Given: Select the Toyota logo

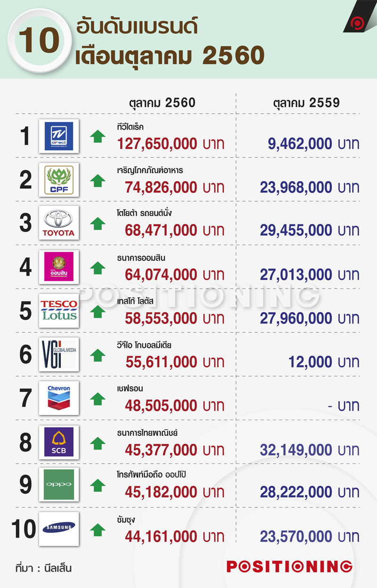Looking at the screenshot, I should pyautogui.click(x=59, y=223).
